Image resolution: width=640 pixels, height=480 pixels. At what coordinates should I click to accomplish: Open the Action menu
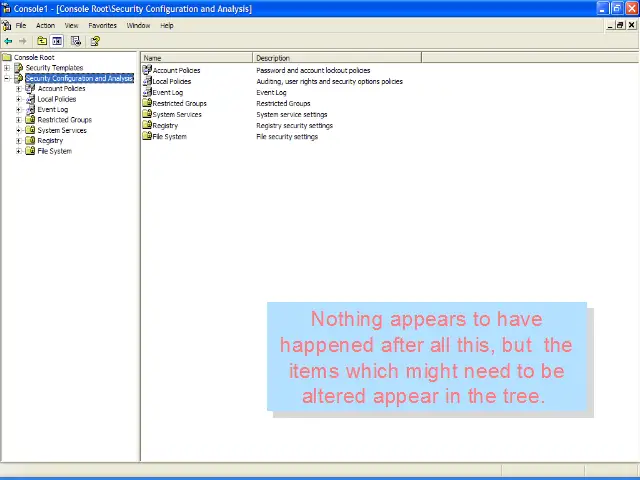pyautogui.click(x=45, y=25)
